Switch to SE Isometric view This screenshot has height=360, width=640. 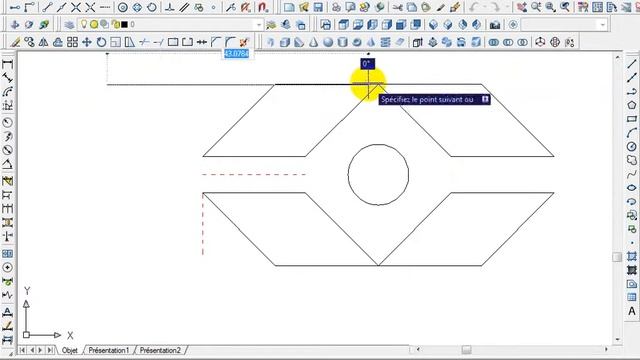click(x=448, y=25)
